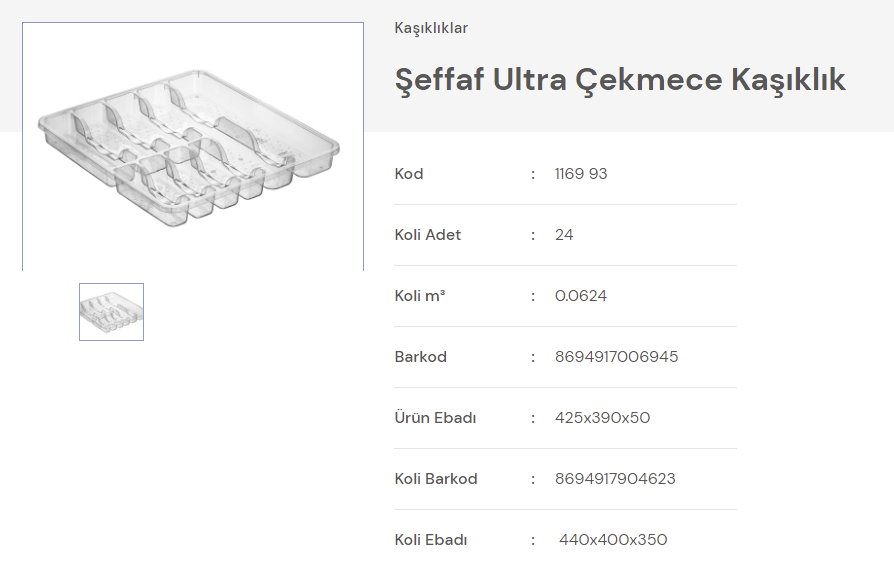This screenshot has height=569, width=894.
Task: Click the product dimensions 425x390x50
Action: pyautogui.click(x=602, y=418)
